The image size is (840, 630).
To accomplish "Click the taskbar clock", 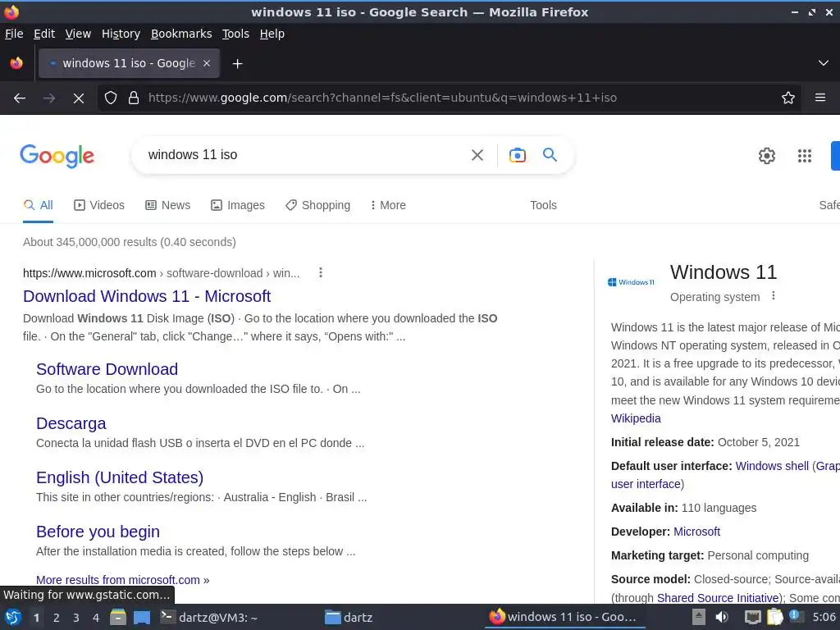I will pyautogui.click(x=824, y=617).
